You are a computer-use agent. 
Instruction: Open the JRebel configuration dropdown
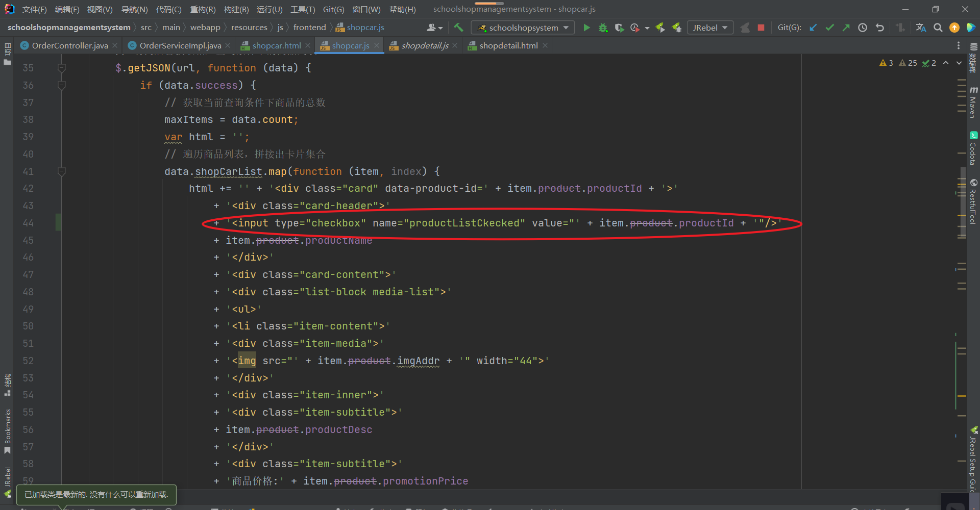point(710,28)
